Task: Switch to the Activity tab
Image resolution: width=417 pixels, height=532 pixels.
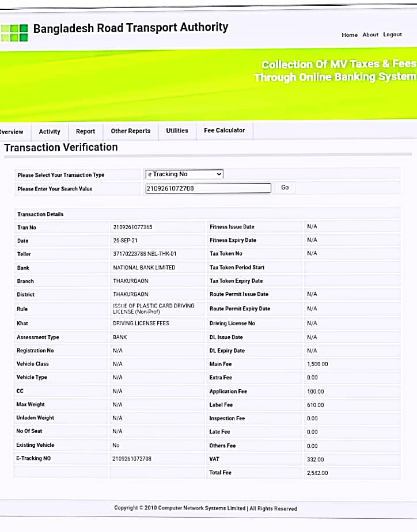Action: tap(50, 132)
